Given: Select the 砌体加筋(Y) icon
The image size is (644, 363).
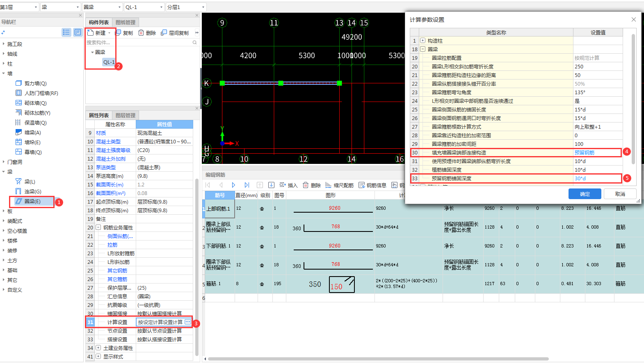Looking at the screenshot, I should (18, 113).
